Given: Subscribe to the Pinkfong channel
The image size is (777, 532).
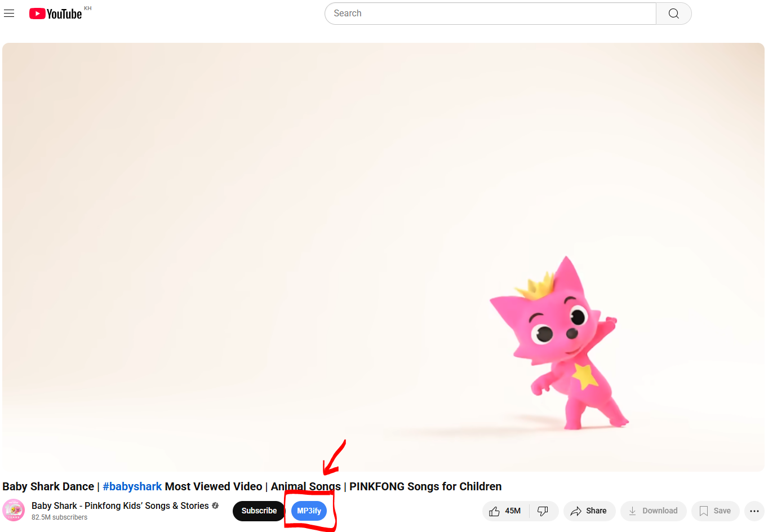Looking at the screenshot, I should (259, 511).
